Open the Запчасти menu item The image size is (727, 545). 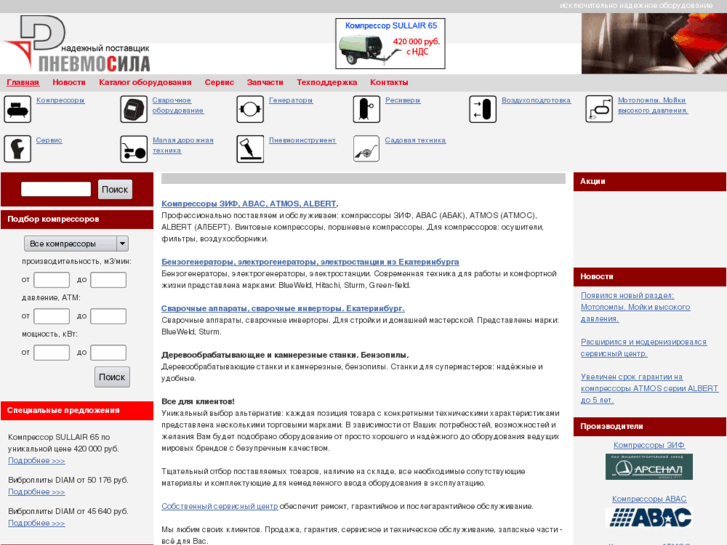tap(265, 83)
